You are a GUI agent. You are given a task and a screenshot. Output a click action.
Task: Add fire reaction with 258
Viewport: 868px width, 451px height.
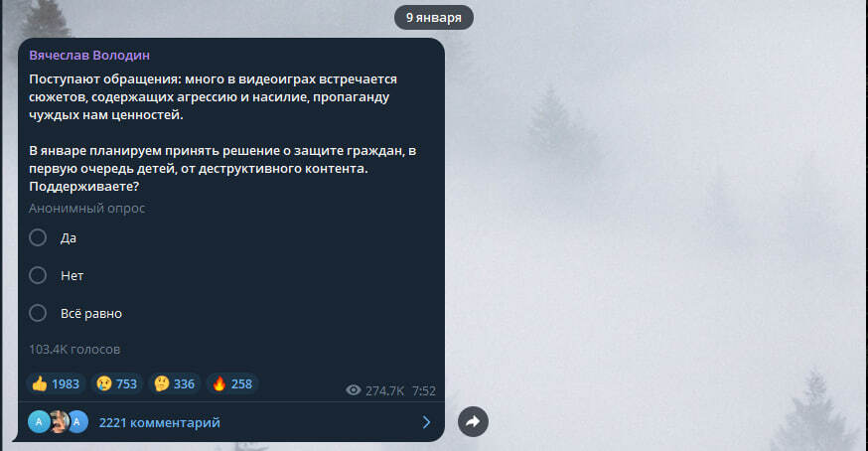coord(232,384)
